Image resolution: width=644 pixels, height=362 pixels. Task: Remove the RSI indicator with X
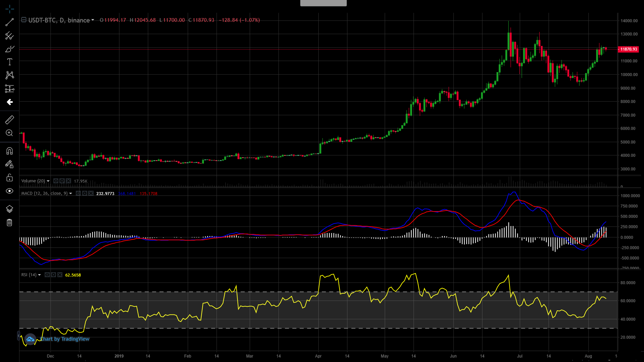(60, 275)
